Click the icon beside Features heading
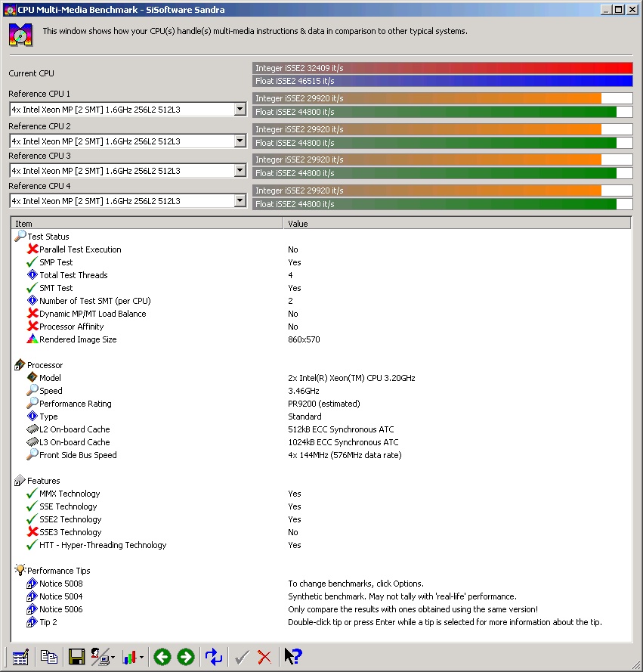Image resolution: width=643 pixels, height=672 pixels. 20,481
